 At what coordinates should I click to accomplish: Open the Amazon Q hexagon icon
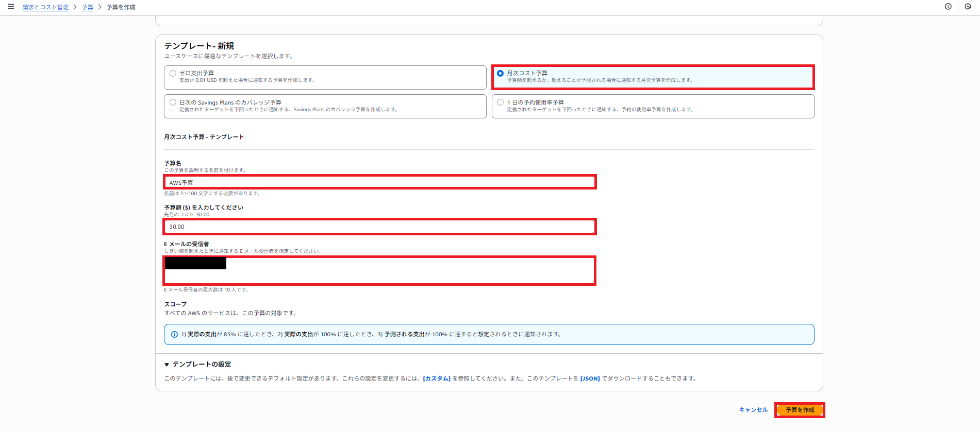pyautogui.click(x=968, y=7)
